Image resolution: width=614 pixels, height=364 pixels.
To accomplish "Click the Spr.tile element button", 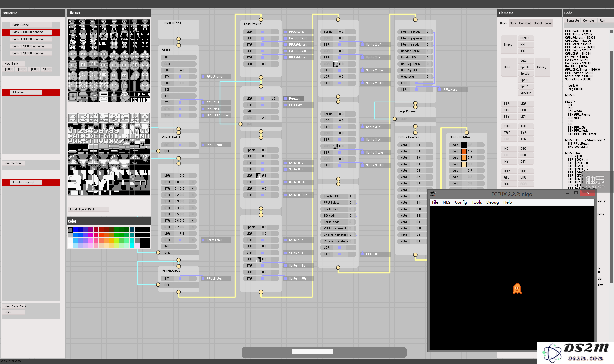I will pos(526,74).
